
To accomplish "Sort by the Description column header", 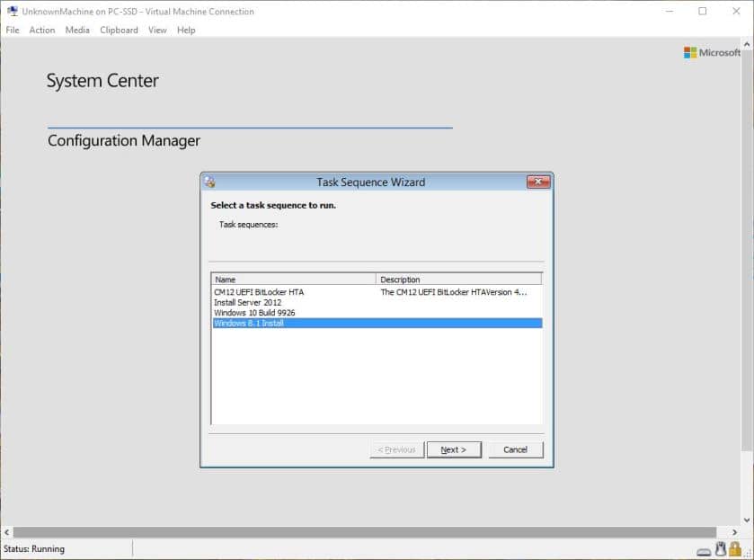I will pos(431,279).
